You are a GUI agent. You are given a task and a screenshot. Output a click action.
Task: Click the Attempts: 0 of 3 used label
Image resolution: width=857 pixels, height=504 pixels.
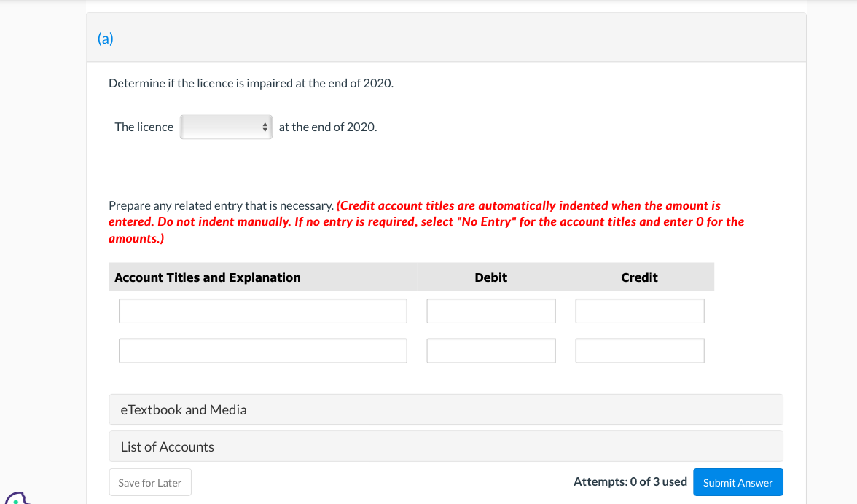pos(630,481)
